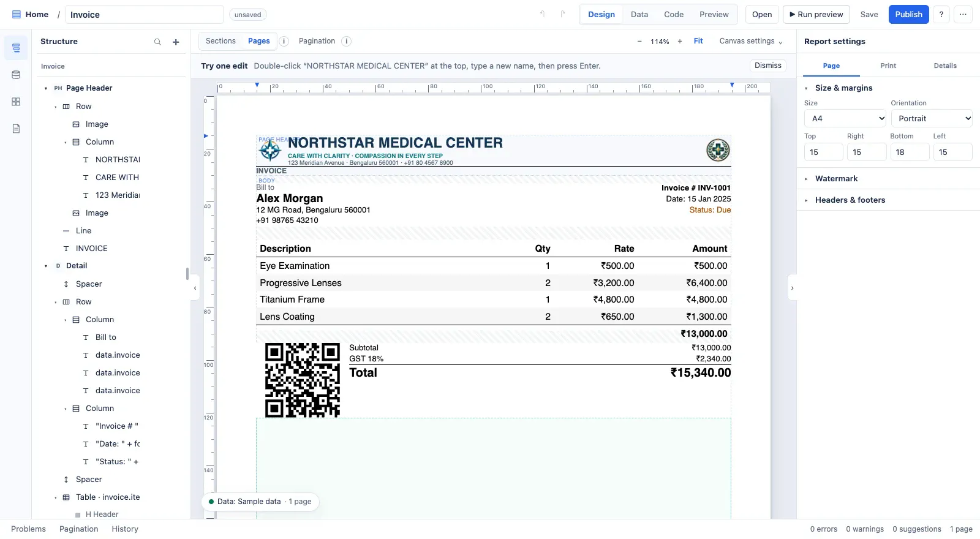Screen dimensions: 980x539
Task: Click the info icon beside Pages
Action: pyautogui.click(x=284, y=41)
